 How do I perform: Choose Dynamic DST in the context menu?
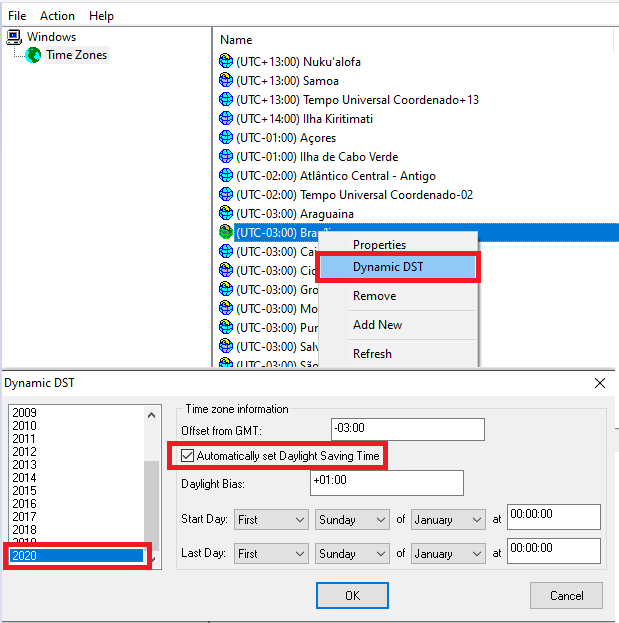(x=398, y=267)
